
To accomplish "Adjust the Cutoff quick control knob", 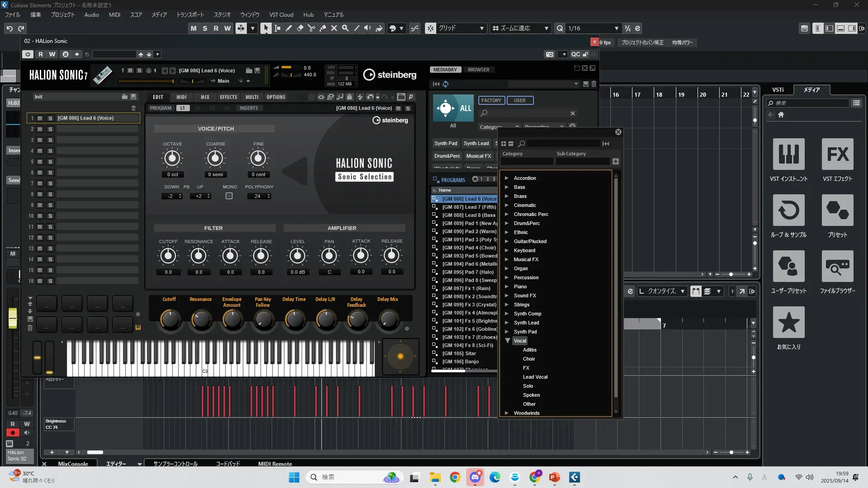I will [x=170, y=319].
